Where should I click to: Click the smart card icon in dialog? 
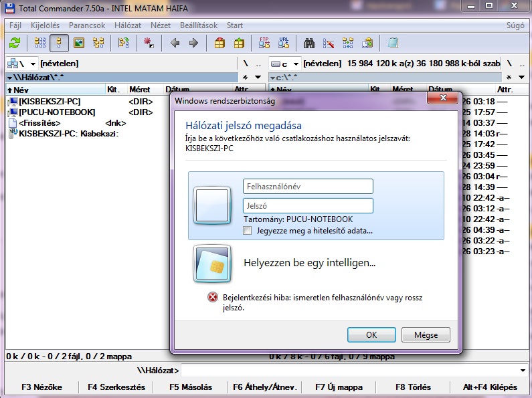(x=212, y=264)
